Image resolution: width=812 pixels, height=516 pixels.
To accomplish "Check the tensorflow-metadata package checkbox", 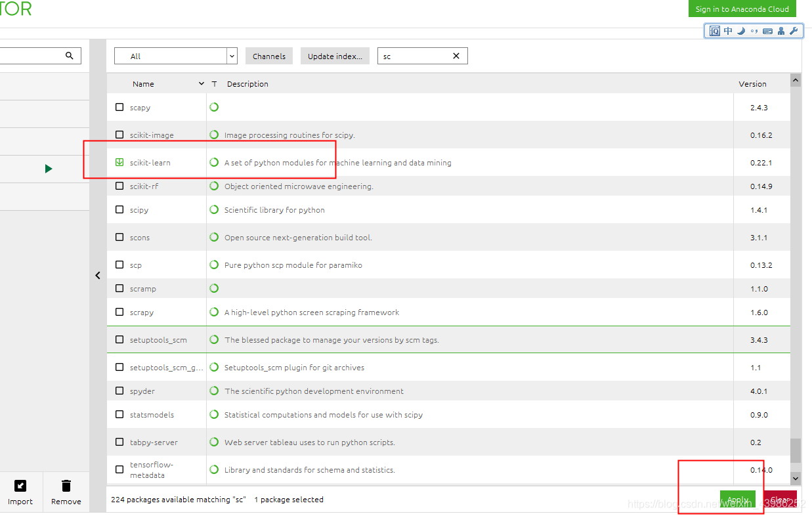I will 119,469.
